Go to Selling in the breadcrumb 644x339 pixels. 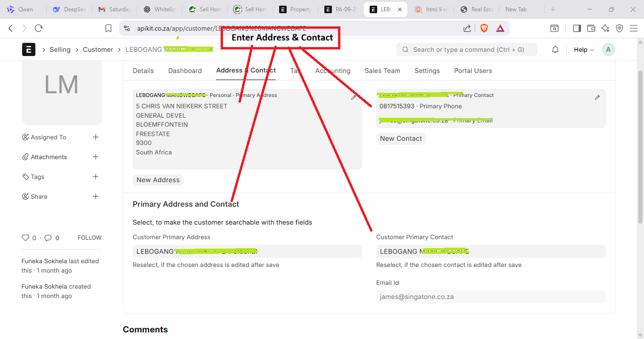[60, 49]
